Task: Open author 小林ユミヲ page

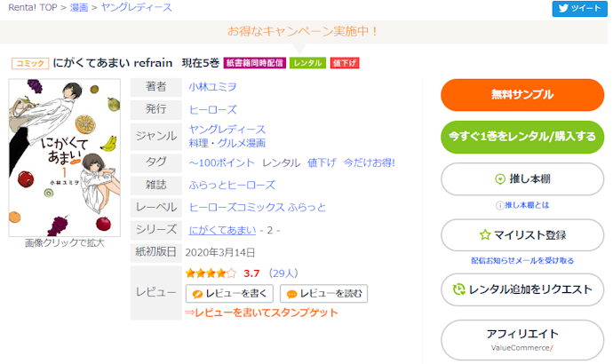Action: [x=212, y=87]
